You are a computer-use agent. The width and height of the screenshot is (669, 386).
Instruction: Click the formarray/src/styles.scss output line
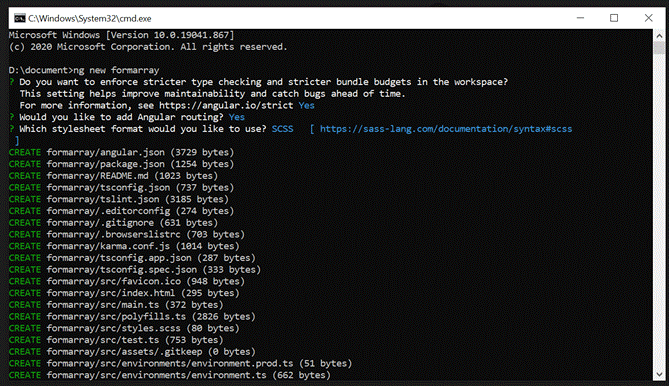click(x=124, y=328)
